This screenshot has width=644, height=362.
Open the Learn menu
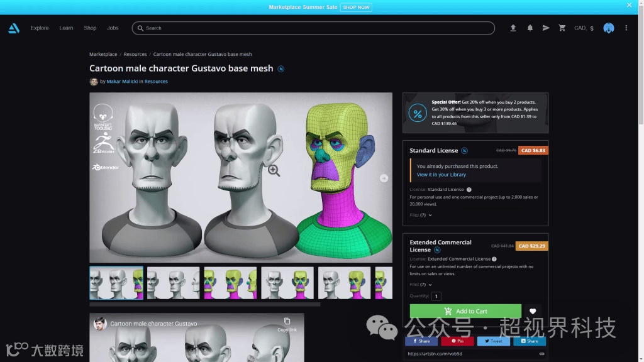click(x=66, y=28)
